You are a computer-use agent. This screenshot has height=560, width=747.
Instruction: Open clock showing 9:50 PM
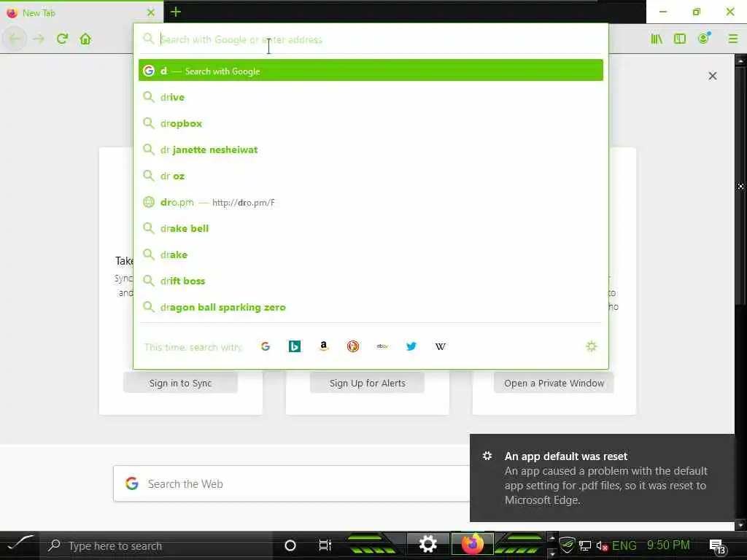[x=668, y=545]
